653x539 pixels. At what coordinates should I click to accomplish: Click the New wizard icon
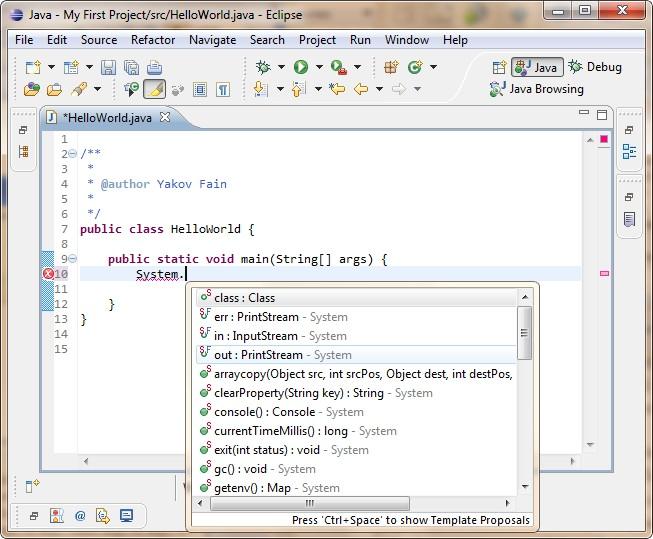(33, 67)
